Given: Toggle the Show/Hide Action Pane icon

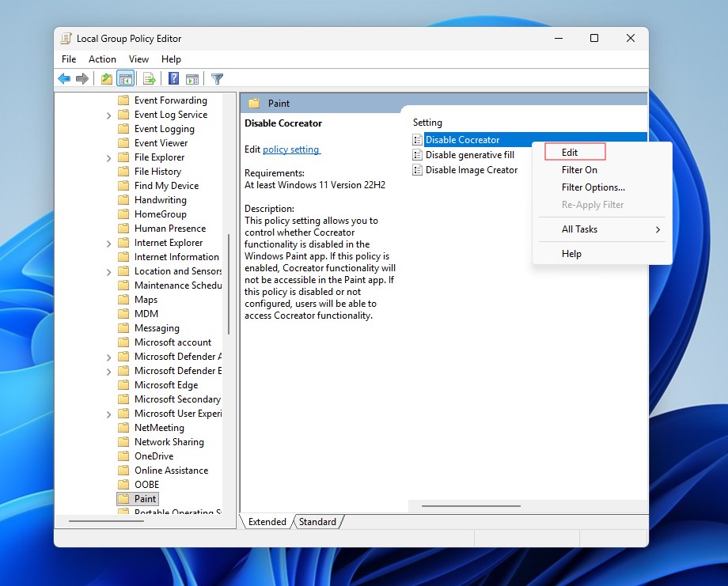Looking at the screenshot, I should click(191, 78).
